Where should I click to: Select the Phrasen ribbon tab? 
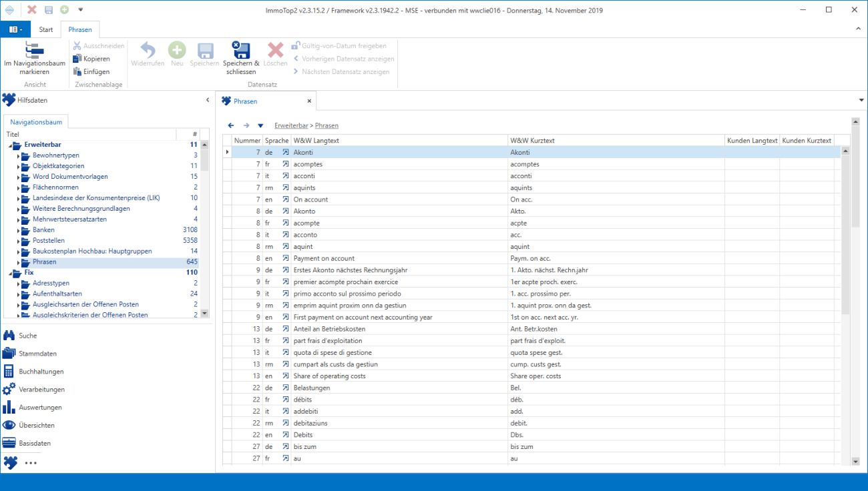80,29
